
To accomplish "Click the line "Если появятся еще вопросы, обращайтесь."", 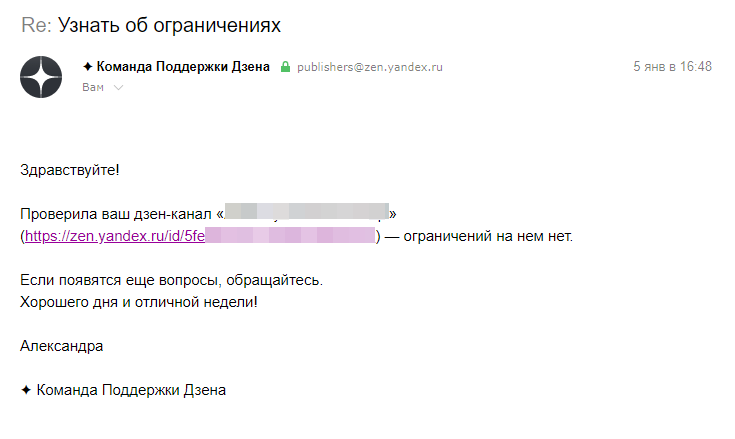I will coord(172,280).
